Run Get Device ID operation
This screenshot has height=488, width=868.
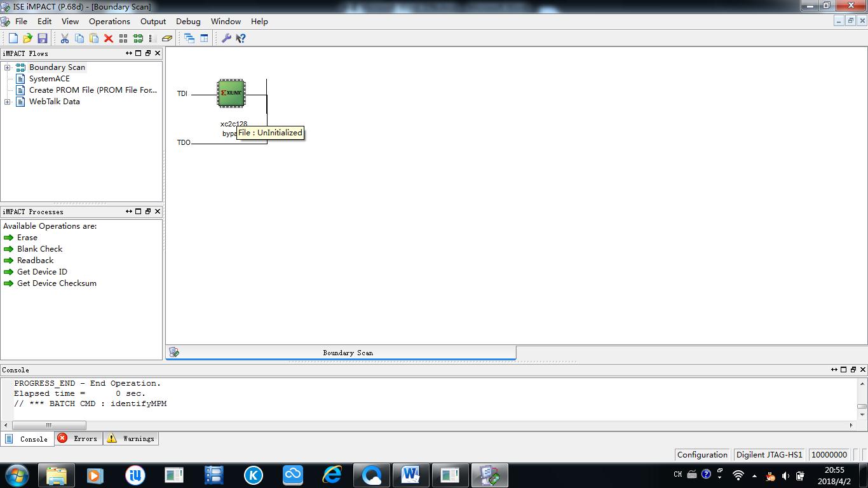[x=42, y=272]
